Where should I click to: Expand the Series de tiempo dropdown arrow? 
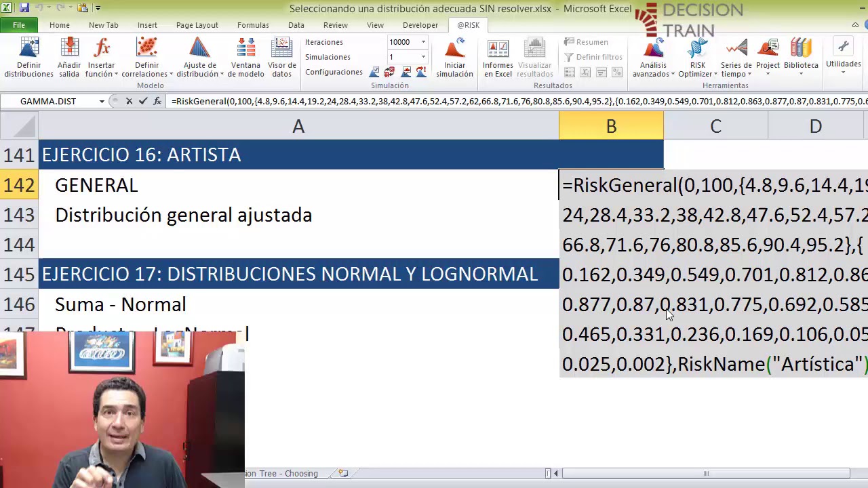(749, 75)
